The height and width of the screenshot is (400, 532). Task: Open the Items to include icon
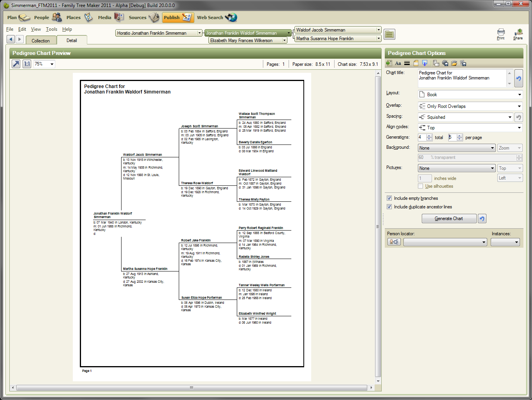click(389, 63)
